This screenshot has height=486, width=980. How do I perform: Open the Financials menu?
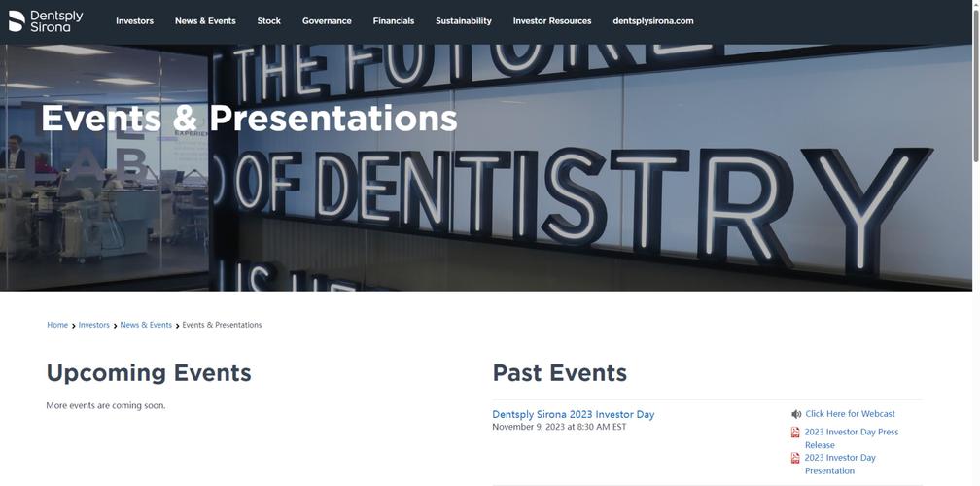[x=394, y=21]
